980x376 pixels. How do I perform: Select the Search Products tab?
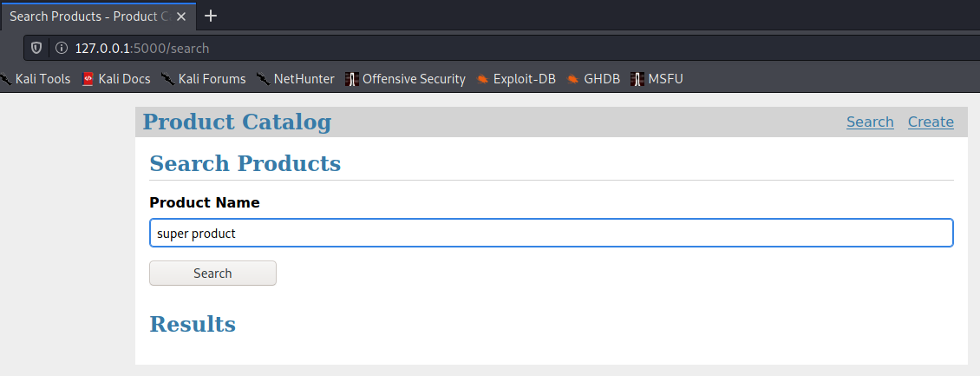click(x=98, y=16)
